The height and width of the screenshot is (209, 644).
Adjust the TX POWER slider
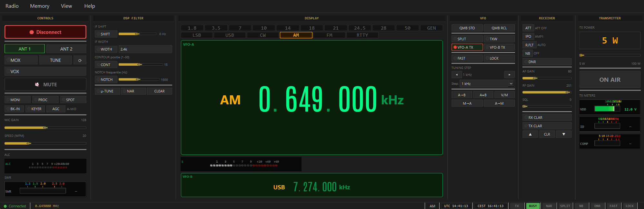pyautogui.click(x=610, y=55)
